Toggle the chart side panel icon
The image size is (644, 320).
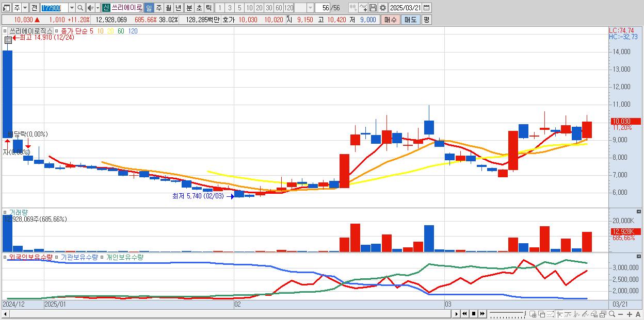[x=7, y=8]
